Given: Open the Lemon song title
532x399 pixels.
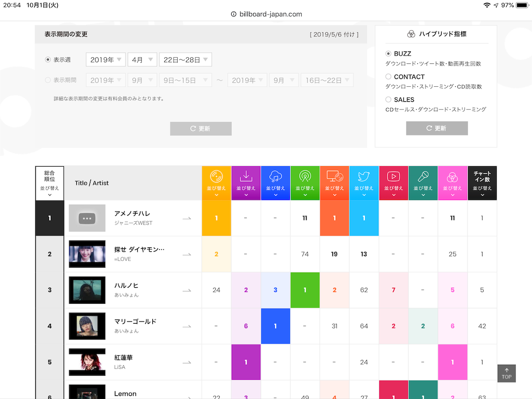Looking at the screenshot, I should (x=125, y=394).
